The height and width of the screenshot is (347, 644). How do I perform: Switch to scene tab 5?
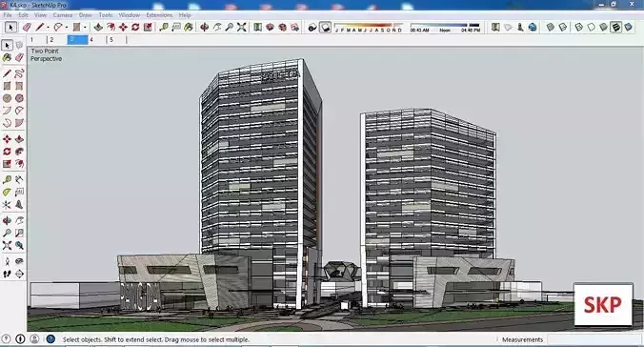[116, 40]
